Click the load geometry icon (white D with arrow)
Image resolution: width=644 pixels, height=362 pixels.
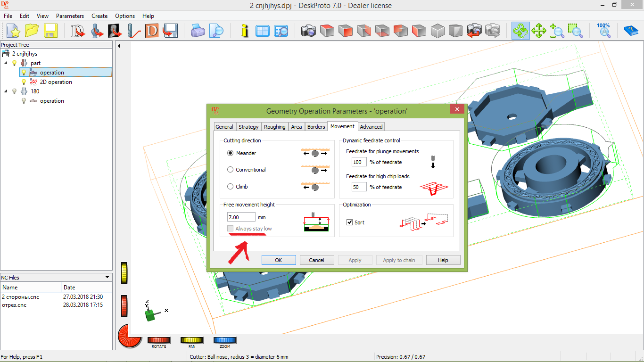coord(77,31)
